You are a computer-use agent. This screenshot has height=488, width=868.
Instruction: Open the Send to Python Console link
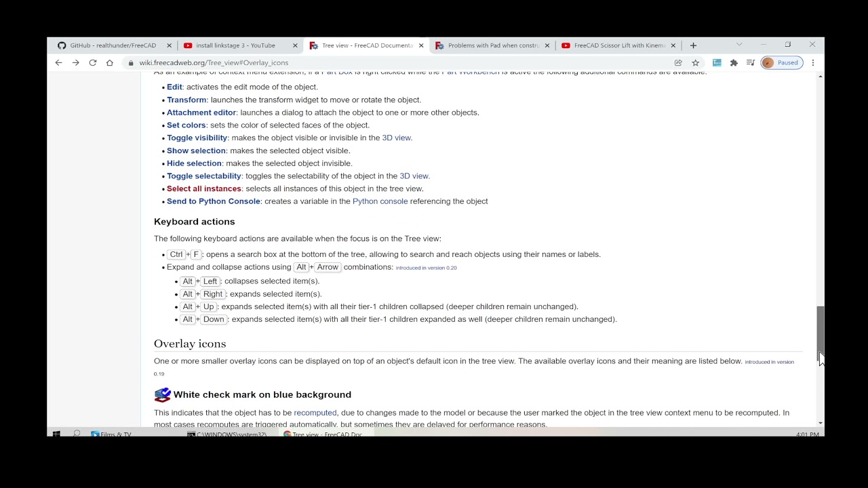click(214, 201)
